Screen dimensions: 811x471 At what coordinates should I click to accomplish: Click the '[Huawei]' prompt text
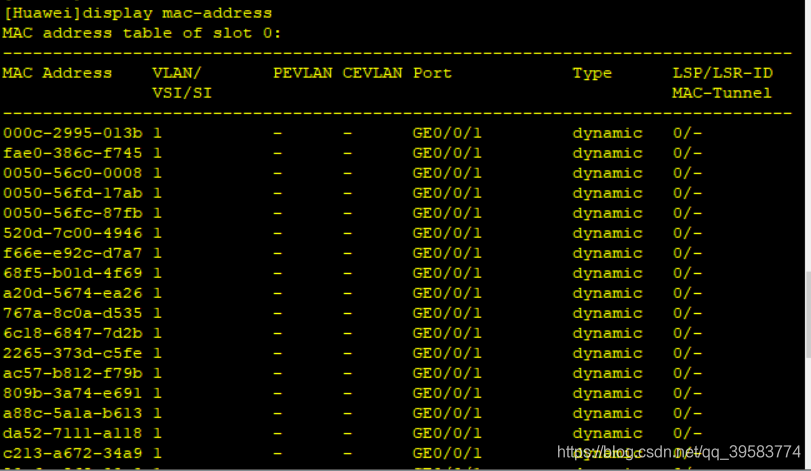coord(42,13)
